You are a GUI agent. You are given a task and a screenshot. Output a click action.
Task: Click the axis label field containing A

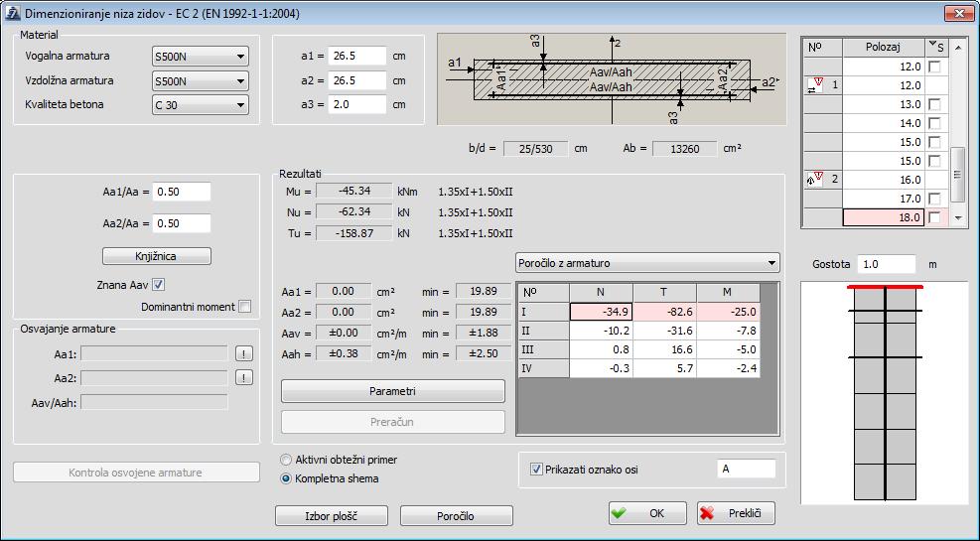tap(747, 469)
